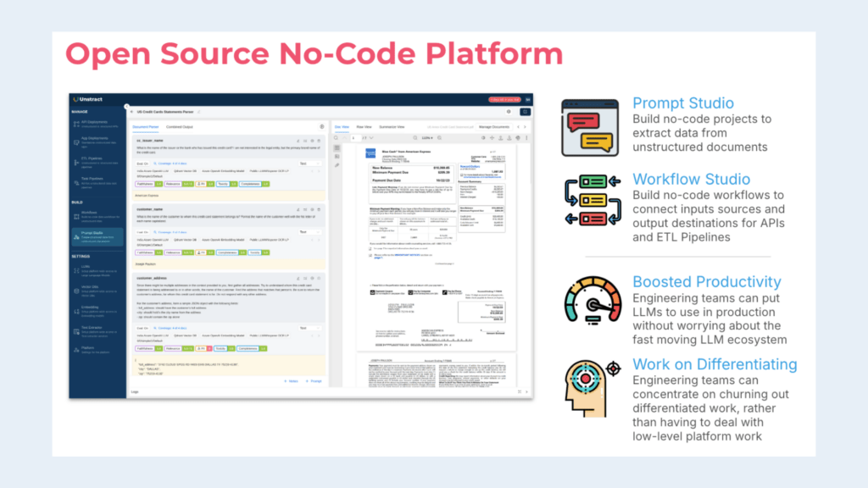
Task: Enter a page number in the viewer field
Action: pos(356,138)
